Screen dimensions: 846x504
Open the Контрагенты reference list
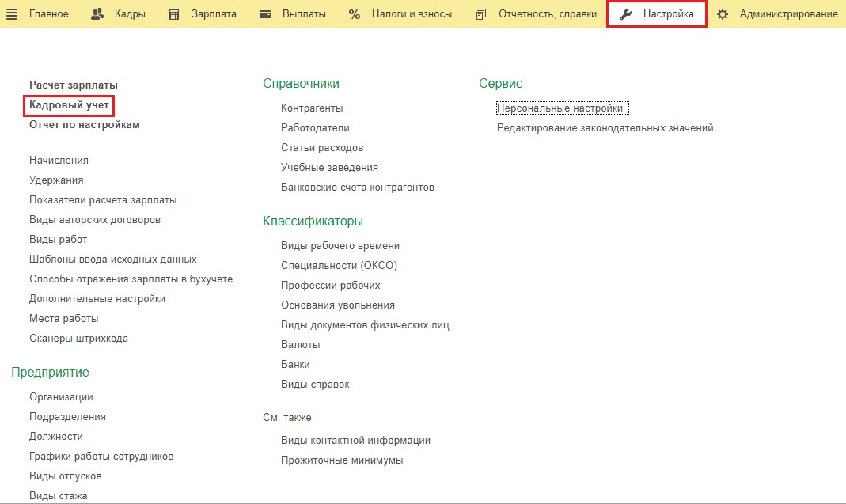tap(312, 108)
